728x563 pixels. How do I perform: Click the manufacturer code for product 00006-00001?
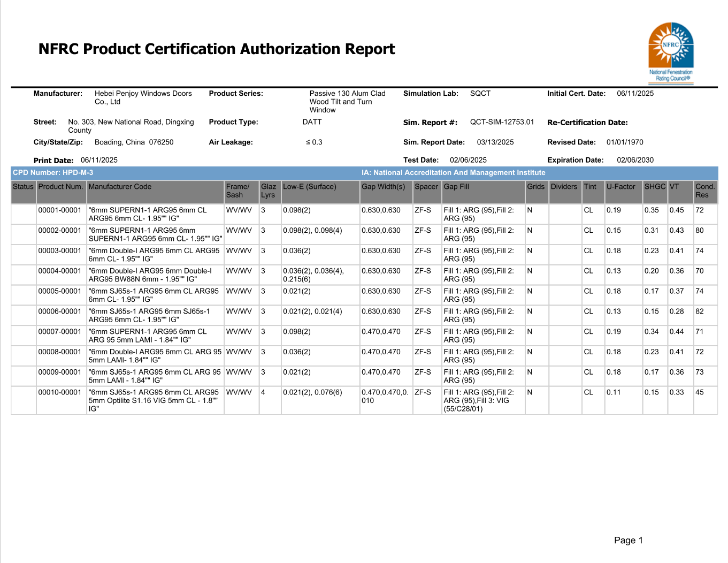[x=149, y=315]
